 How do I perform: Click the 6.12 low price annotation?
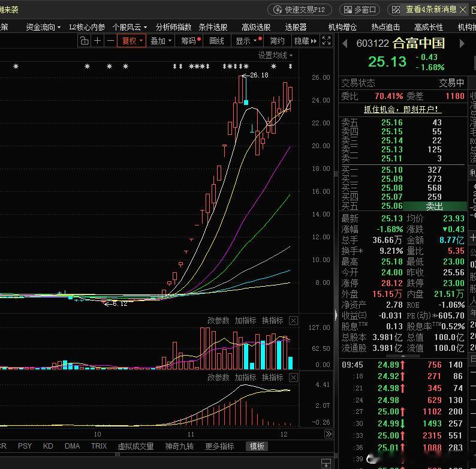(120, 303)
